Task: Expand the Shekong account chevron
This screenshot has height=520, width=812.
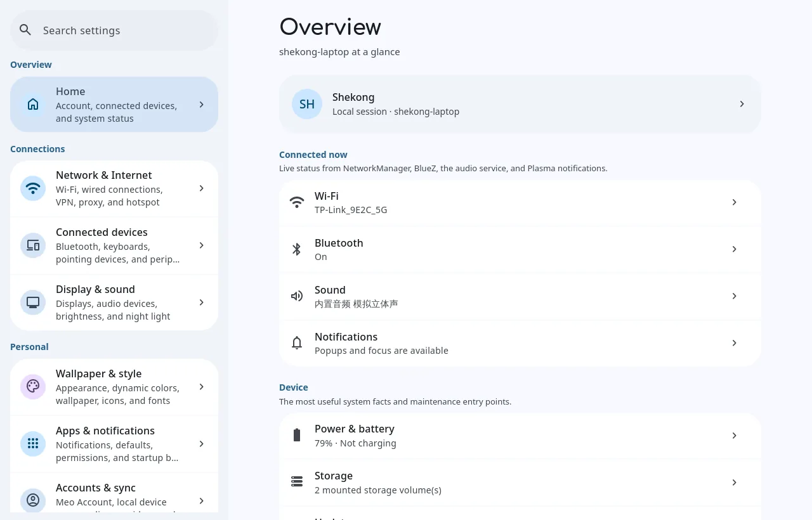Action: point(742,104)
